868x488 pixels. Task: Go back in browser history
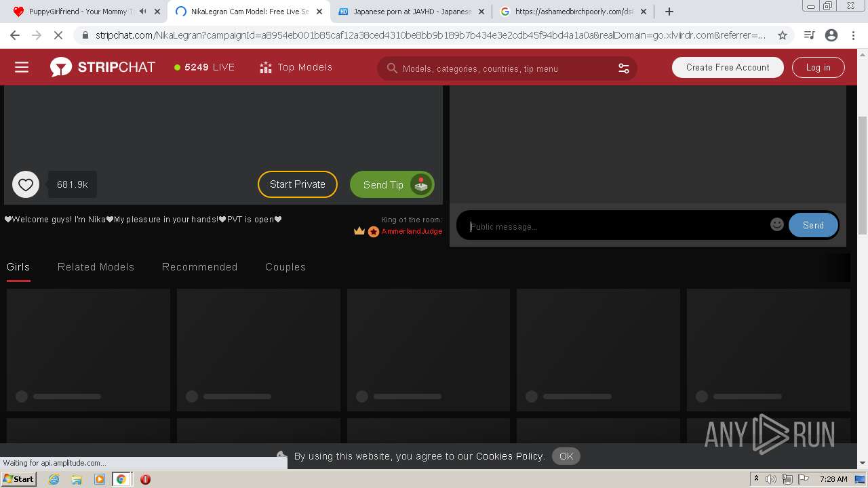15,35
